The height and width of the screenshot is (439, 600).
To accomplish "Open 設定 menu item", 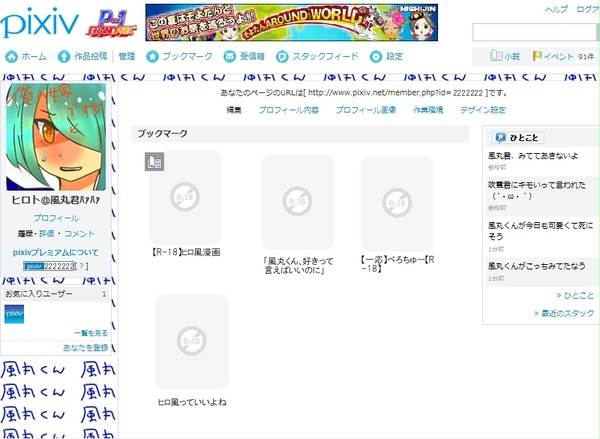I will tap(394, 57).
